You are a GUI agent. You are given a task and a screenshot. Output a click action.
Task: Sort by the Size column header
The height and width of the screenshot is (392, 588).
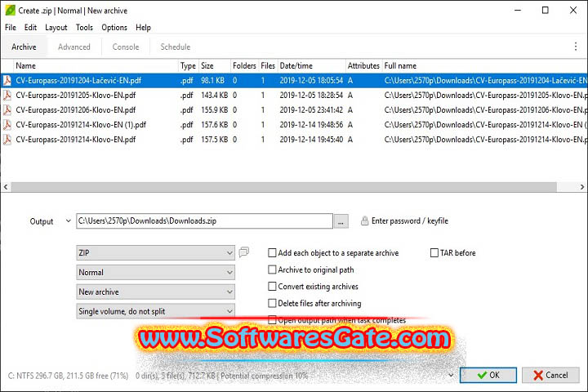215,65
